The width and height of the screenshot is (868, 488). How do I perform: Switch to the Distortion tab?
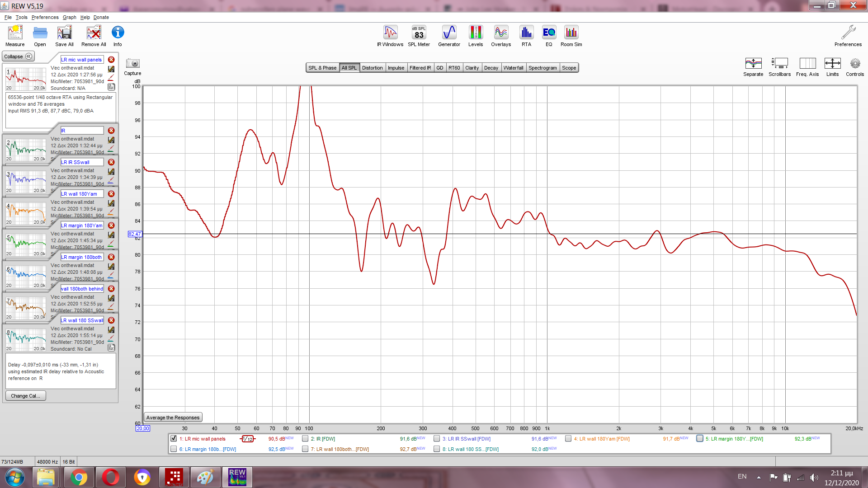coord(372,68)
